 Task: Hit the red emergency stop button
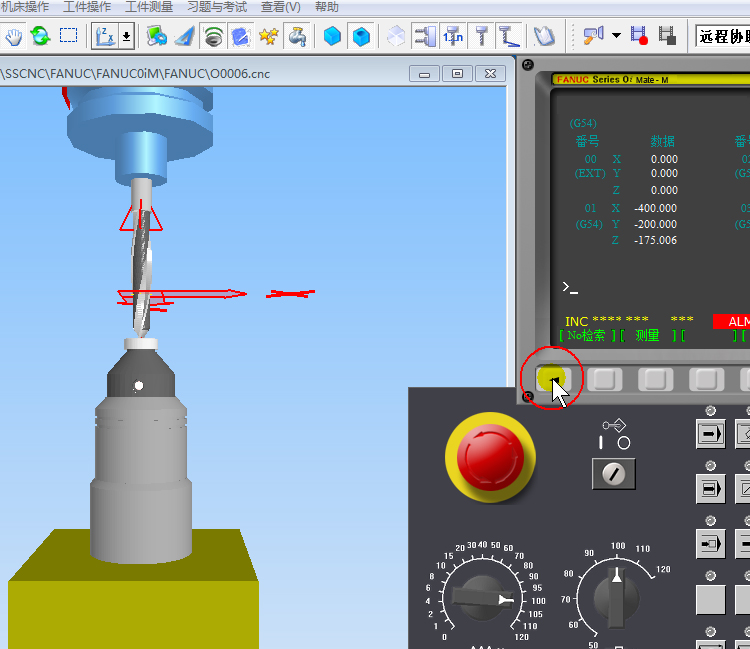tap(490, 457)
